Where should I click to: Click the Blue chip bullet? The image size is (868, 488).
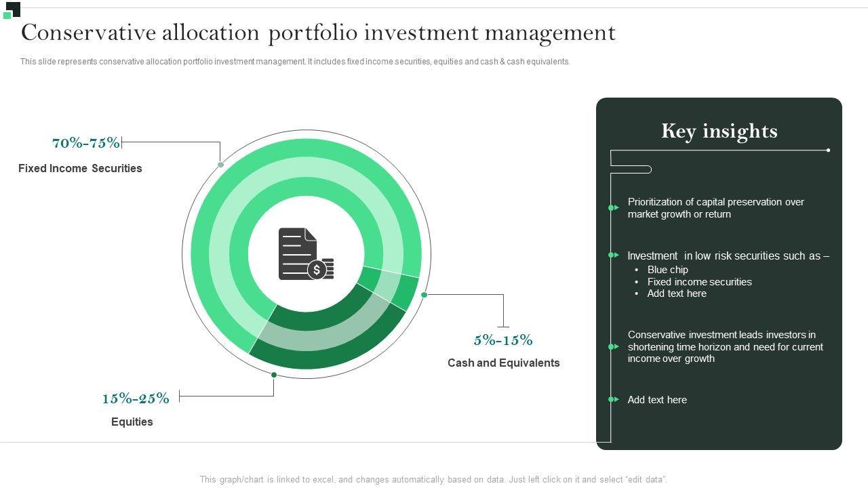click(x=668, y=270)
